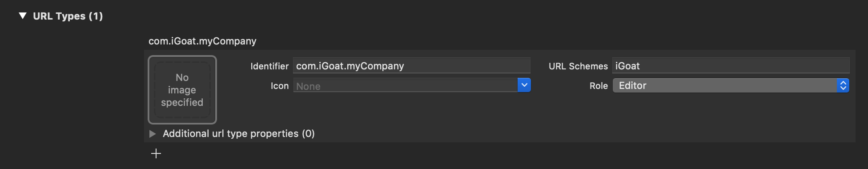Select the text com.iGoat.myCompany in Identifier field
This screenshot has height=169, width=868.
tap(350, 66)
